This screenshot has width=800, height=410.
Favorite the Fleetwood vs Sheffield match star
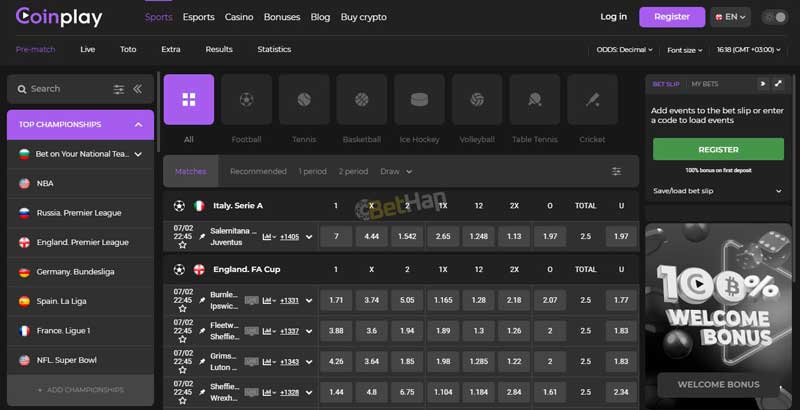click(x=183, y=339)
